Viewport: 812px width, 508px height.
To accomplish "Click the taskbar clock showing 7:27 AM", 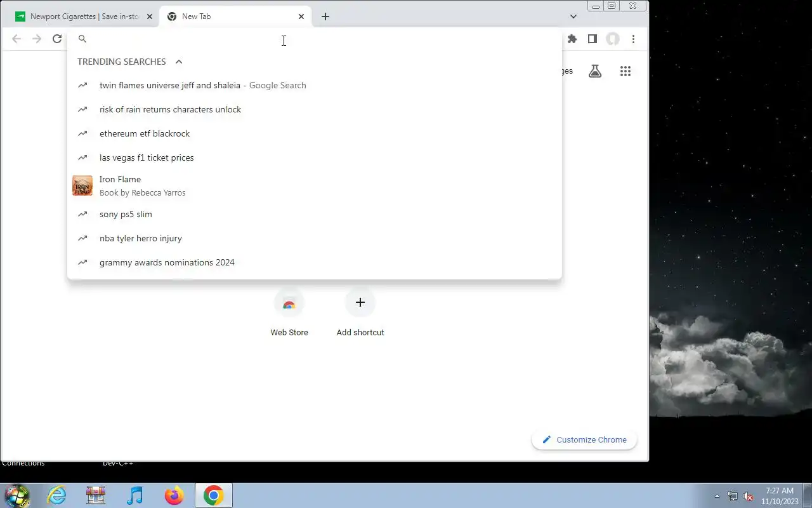I will tap(780, 496).
